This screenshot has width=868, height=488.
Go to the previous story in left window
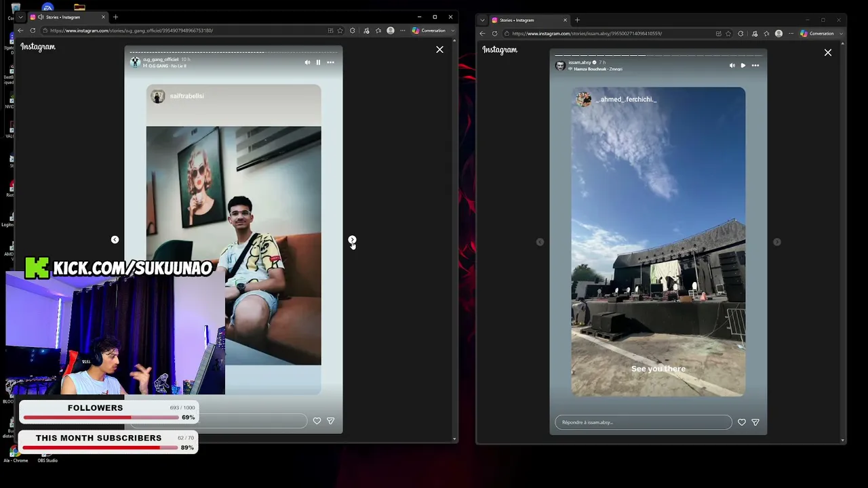point(115,239)
